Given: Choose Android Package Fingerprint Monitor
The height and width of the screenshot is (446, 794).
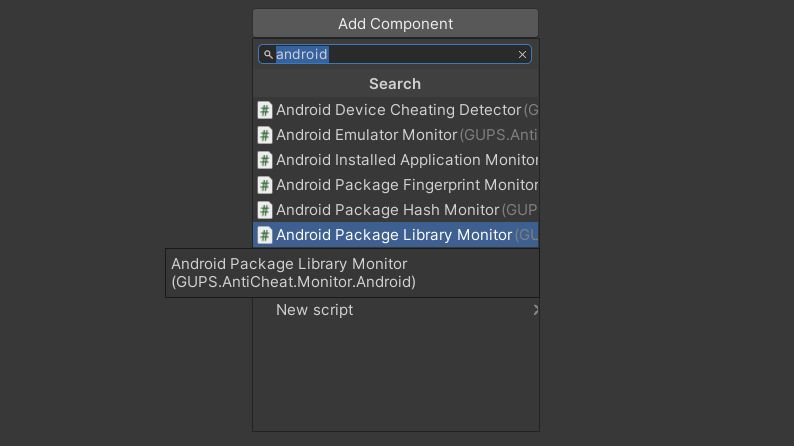Looking at the screenshot, I should pos(395,185).
